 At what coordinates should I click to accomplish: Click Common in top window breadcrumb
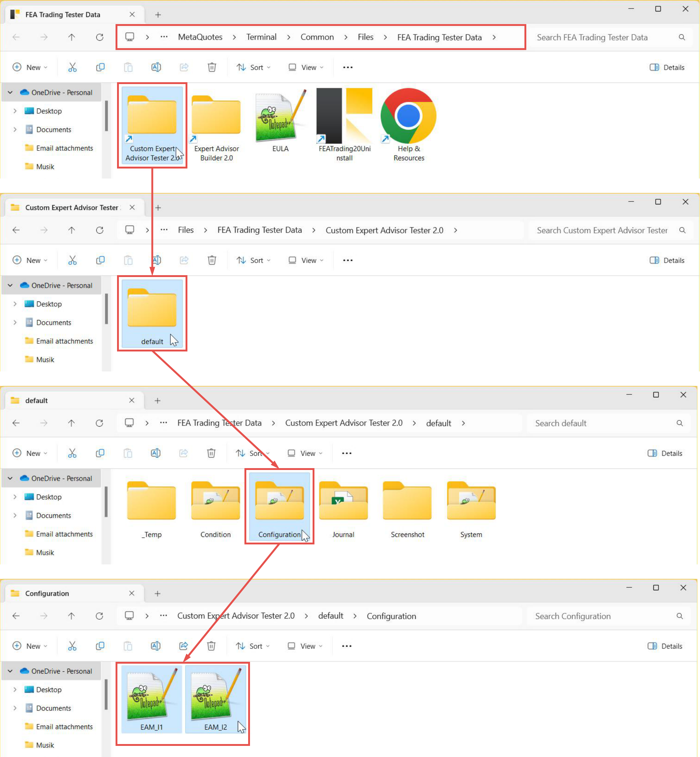click(317, 37)
